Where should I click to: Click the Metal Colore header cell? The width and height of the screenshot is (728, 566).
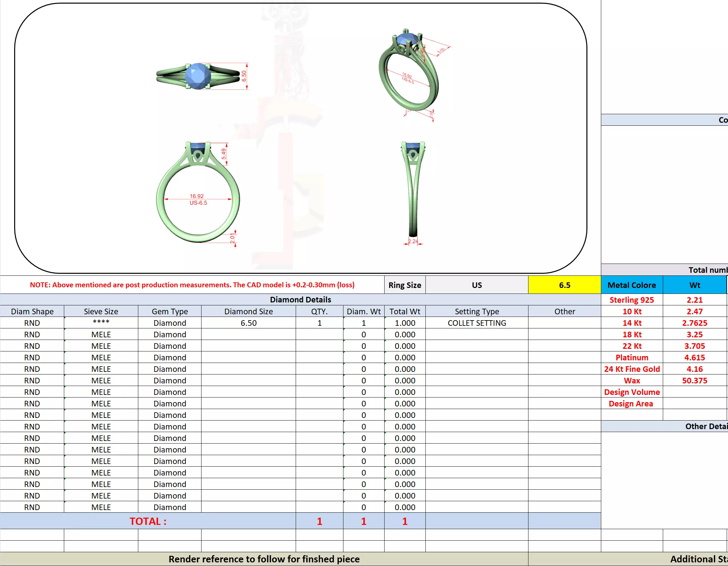click(x=631, y=285)
